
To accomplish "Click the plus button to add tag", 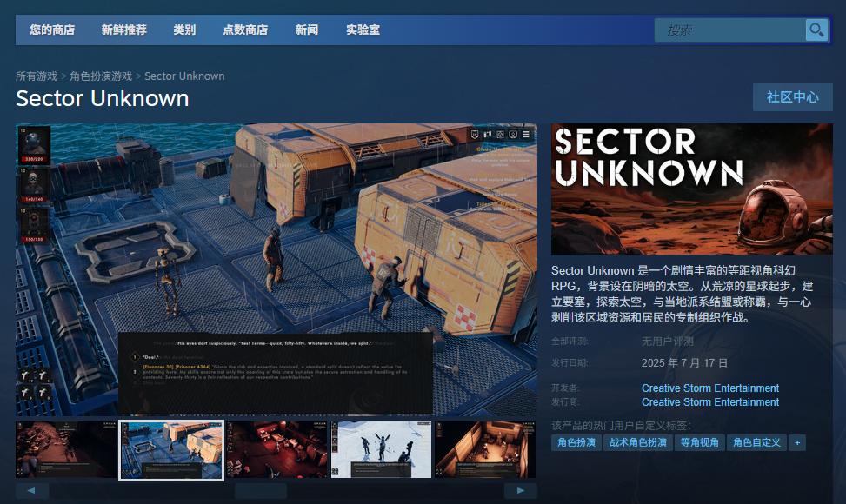I will click(796, 442).
